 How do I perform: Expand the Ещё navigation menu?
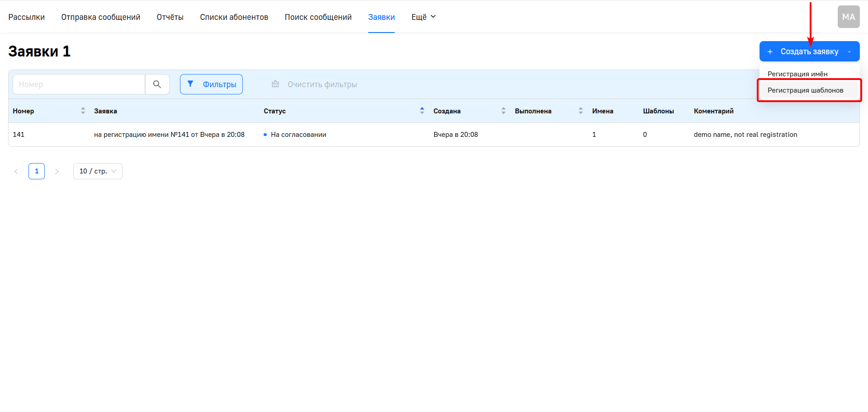pos(423,17)
